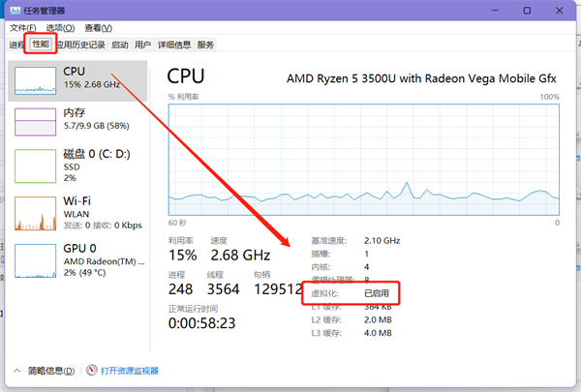This screenshot has width=581, height=392.
Task: Collapse using the 简略信息 chevron arrow
Action: point(17,371)
